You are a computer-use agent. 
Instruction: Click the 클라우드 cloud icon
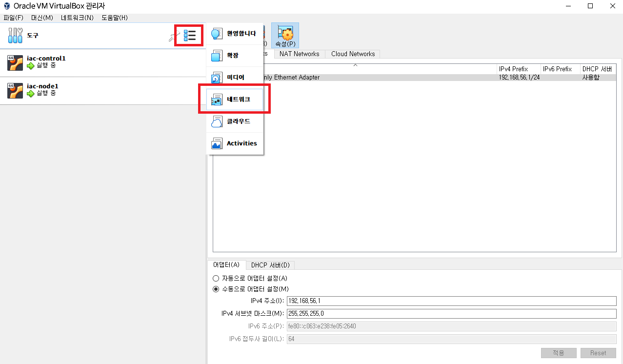point(217,121)
